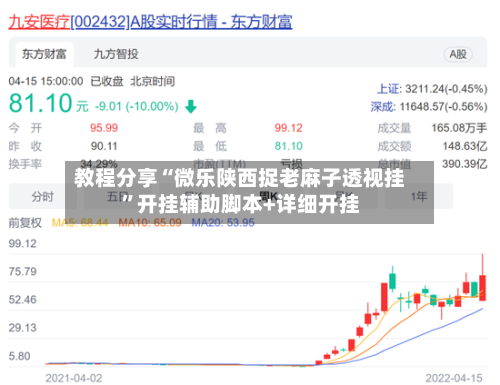Switch to the 九方智投 tab

pos(116,54)
